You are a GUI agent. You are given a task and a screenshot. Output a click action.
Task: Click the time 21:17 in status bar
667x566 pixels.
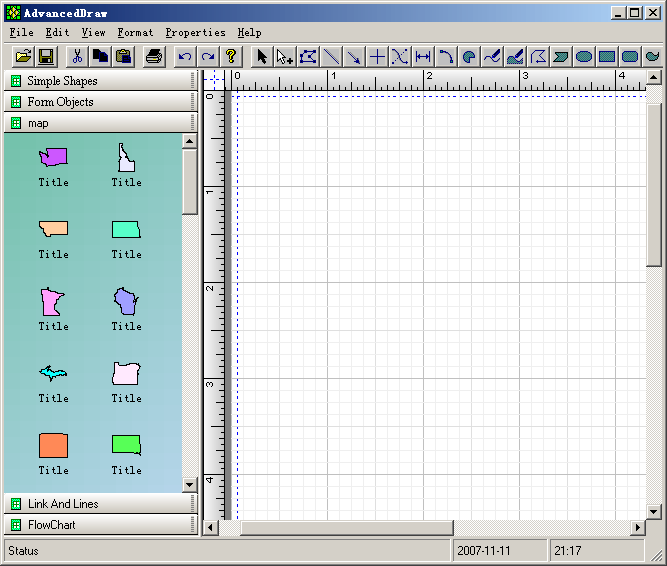[567, 551]
